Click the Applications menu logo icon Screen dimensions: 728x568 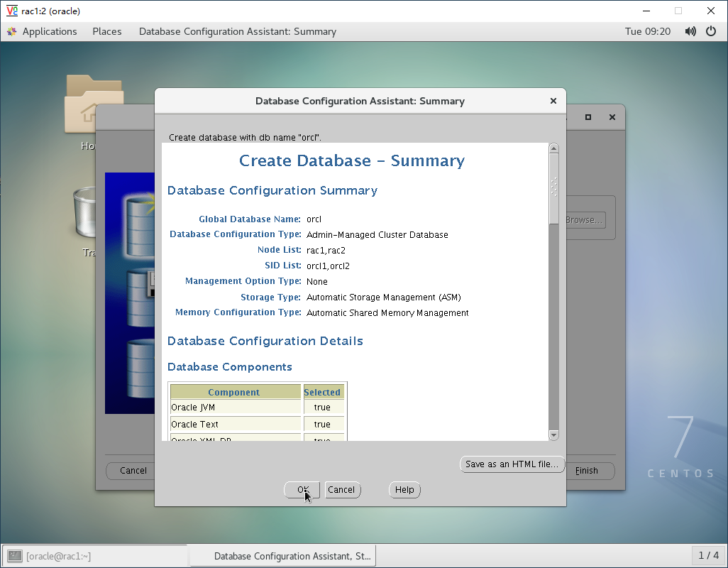click(11, 31)
